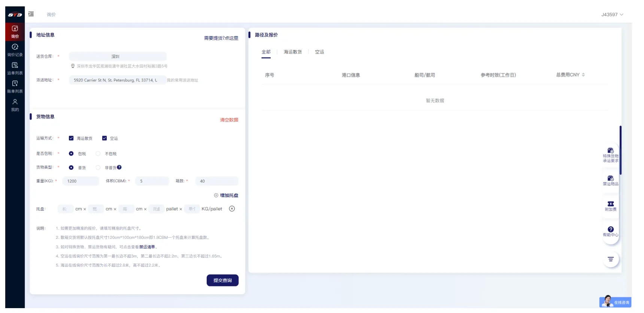The width and height of the screenshot is (644, 313).
Task: Select the 包税 radio option
Action: (x=71, y=154)
